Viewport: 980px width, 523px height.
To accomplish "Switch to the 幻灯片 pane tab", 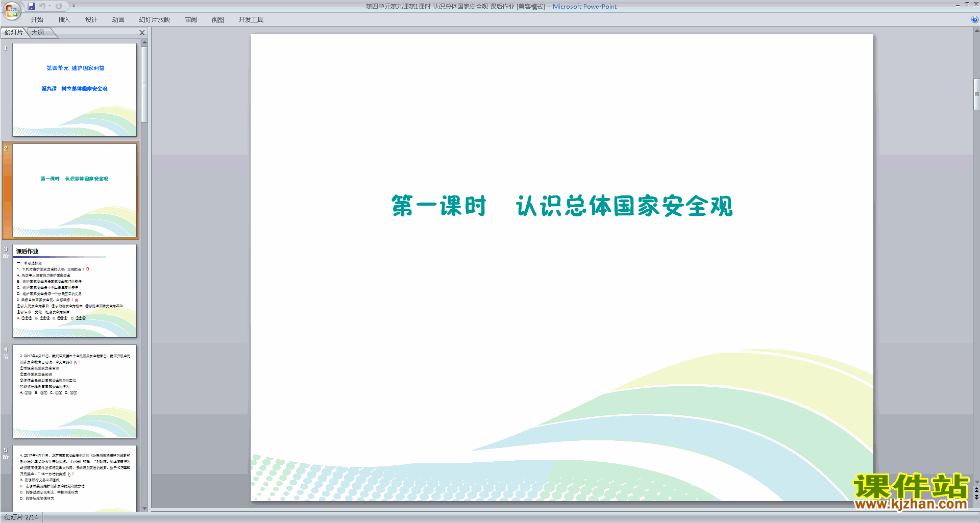I will click(x=14, y=33).
